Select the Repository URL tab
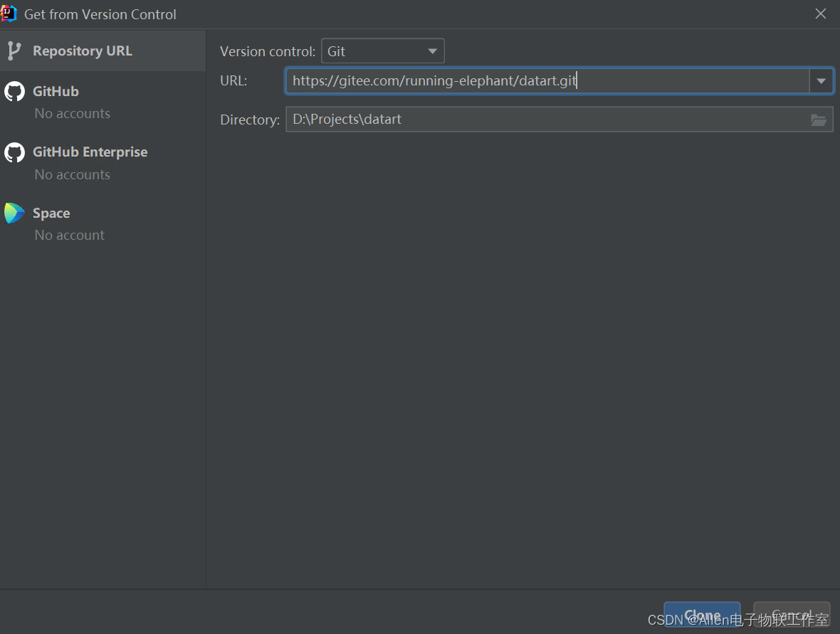The height and width of the screenshot is (634, 840). pyautogui.click(x=103, y=51)
